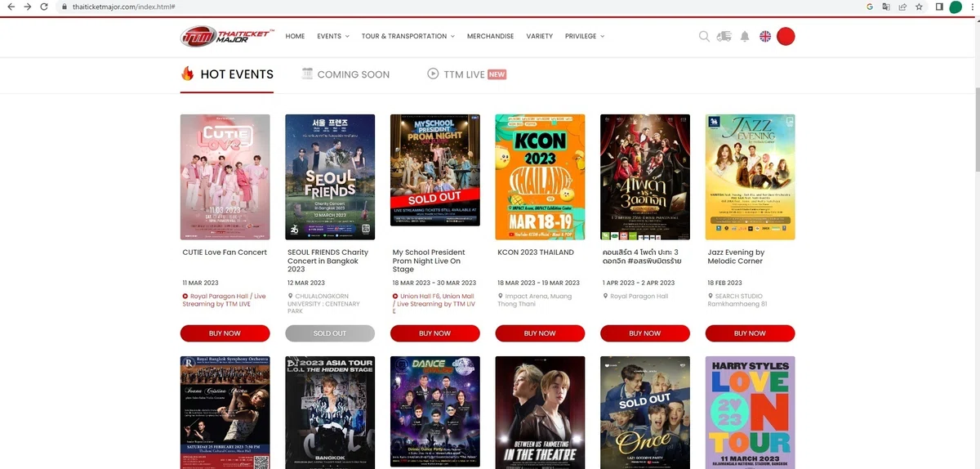This screenshot has height=469, width=980.
Task: Open the notifications bell
Action: tap(745, 36)
